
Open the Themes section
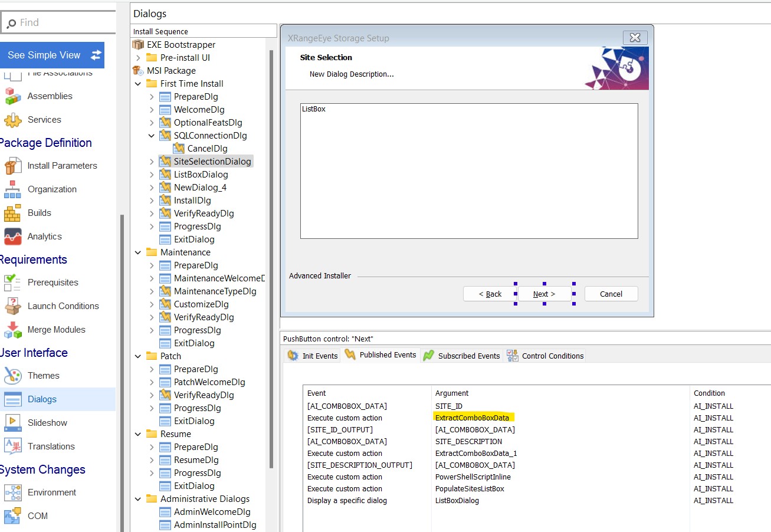click(x=44, y=375)
